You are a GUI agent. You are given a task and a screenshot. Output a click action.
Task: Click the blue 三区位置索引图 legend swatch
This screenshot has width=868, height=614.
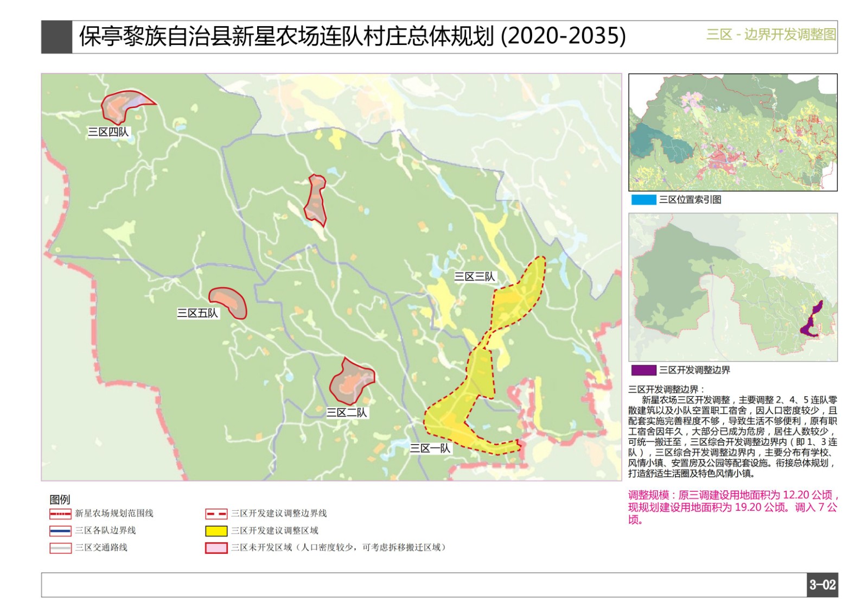click(643, 200)
